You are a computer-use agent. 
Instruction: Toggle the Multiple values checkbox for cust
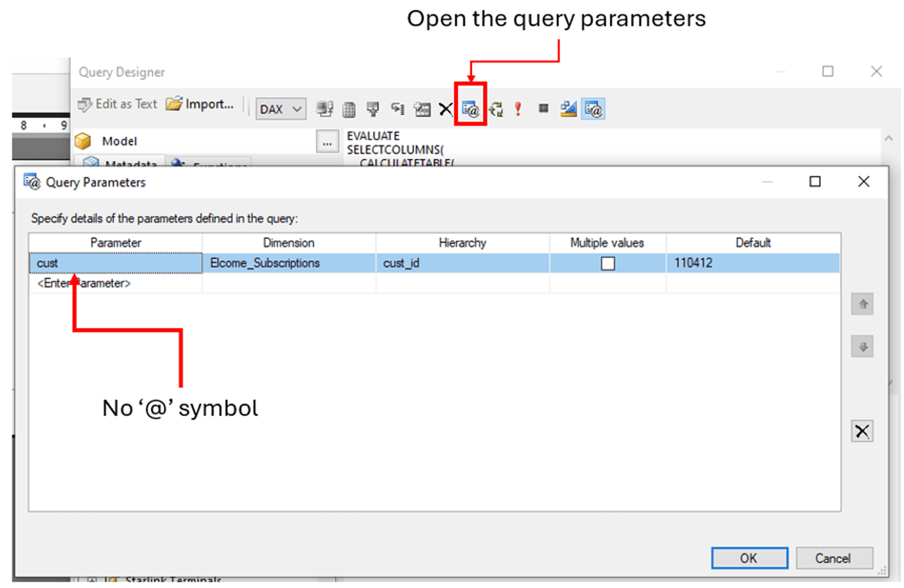tap(607, 263)
